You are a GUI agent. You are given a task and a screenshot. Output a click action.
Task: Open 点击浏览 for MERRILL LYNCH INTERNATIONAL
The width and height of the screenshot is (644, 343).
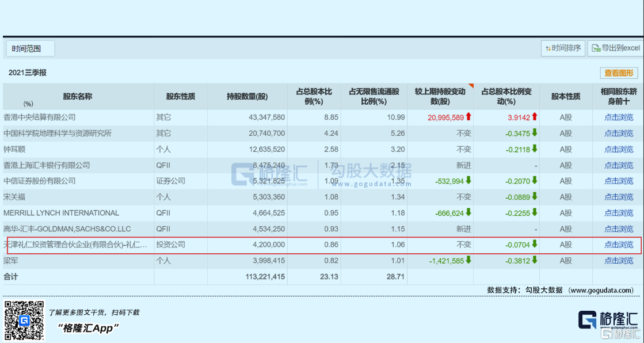(x=619, y=213)
